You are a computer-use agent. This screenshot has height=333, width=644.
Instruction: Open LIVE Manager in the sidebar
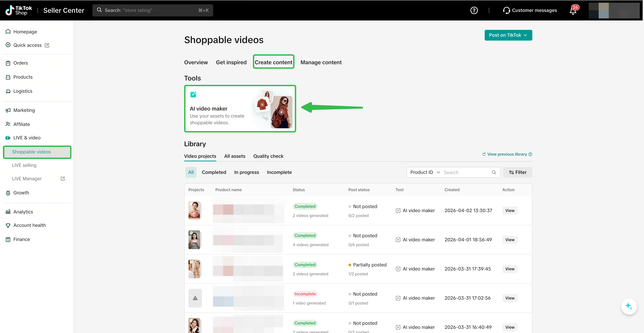pos(27,179)
